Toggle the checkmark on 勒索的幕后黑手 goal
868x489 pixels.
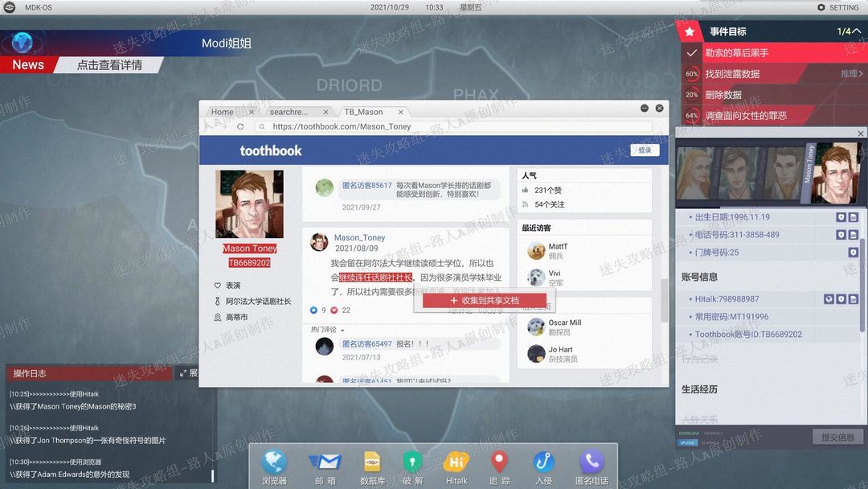(x=691, y=53)
